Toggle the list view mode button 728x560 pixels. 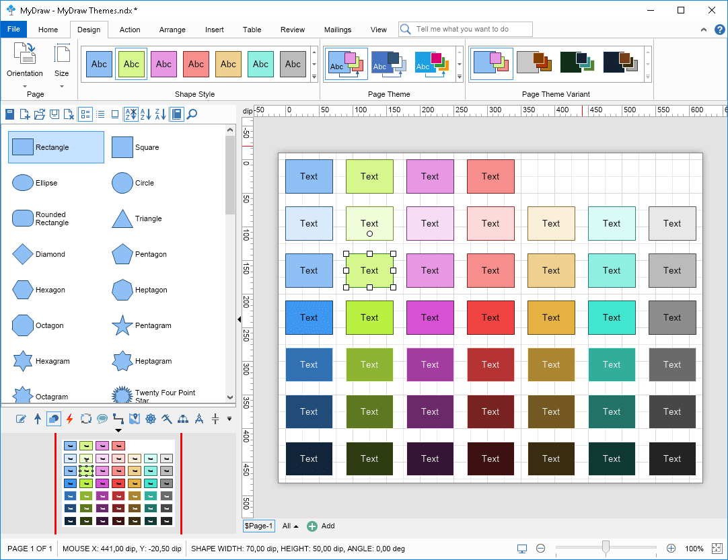pos(100,114)
